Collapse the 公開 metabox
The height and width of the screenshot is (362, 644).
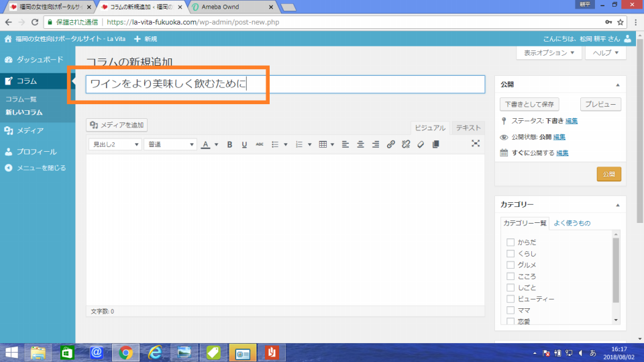(x=617, y=85)
